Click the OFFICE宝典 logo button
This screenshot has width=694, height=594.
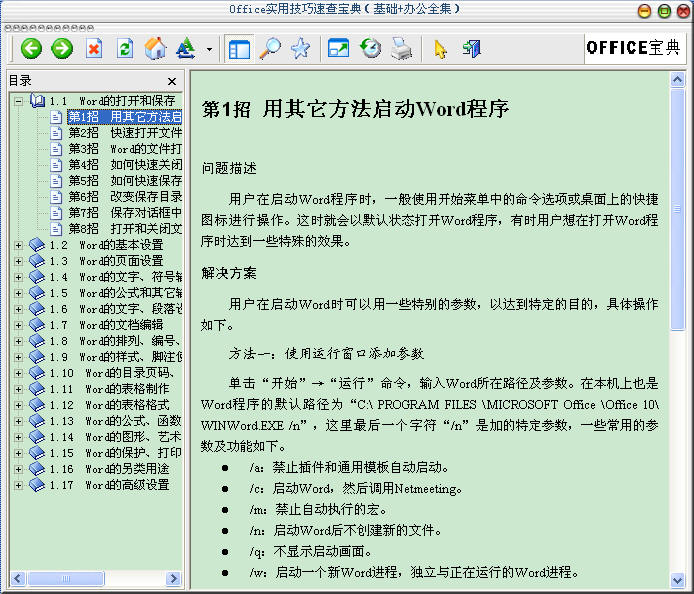(x=634, y=48)
